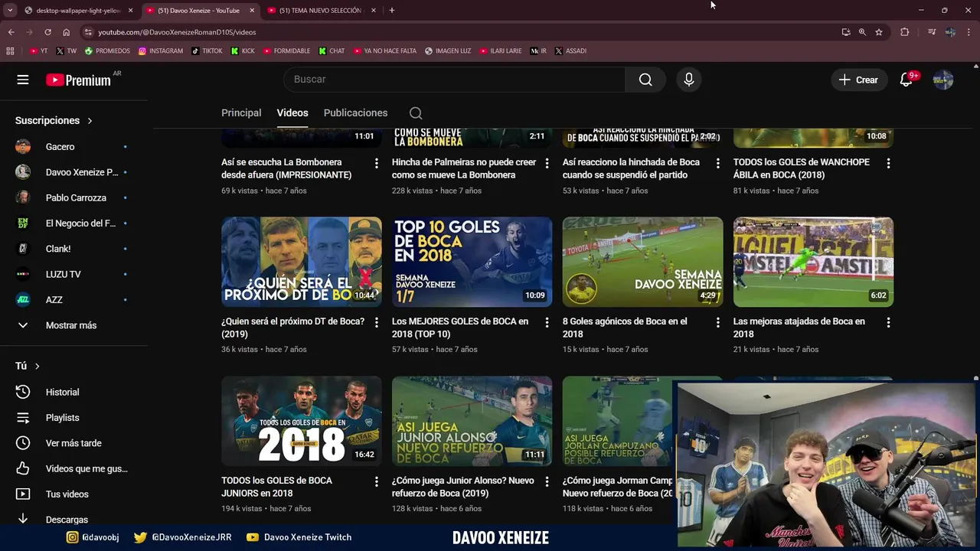Open options for 'Así se escucha La Bombonera' video
The width and height of the screenshot is (980, 551).
pos(376,163)
